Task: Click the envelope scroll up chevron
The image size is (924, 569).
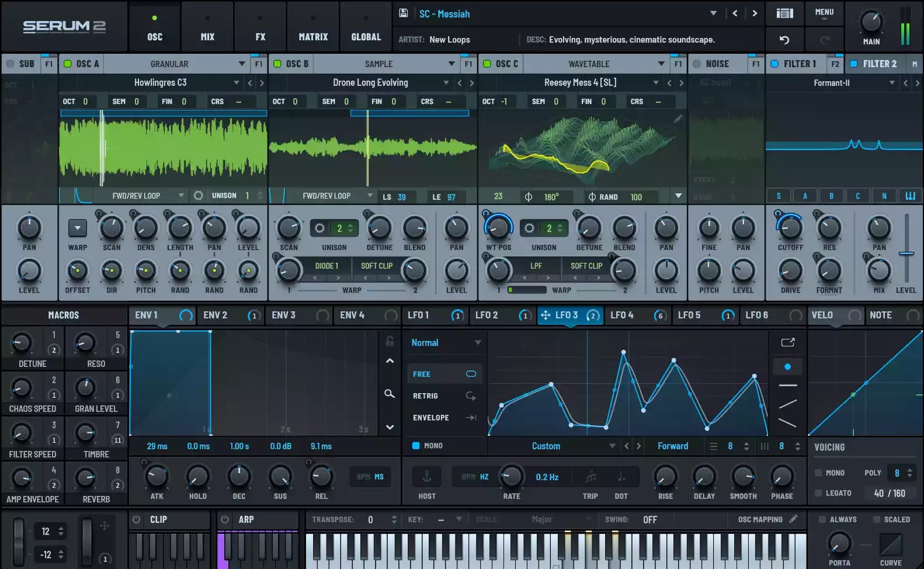Action: (390, 361)
